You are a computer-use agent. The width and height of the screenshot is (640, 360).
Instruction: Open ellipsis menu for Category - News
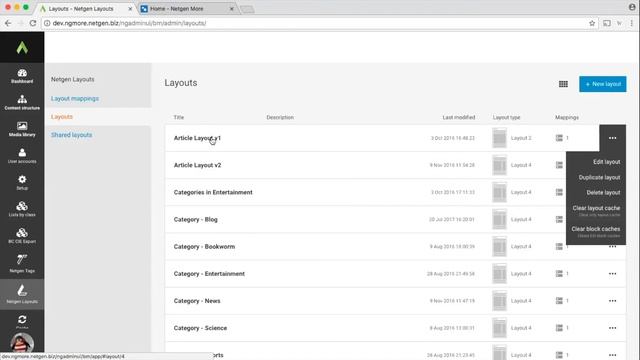(x=612, y=301)
